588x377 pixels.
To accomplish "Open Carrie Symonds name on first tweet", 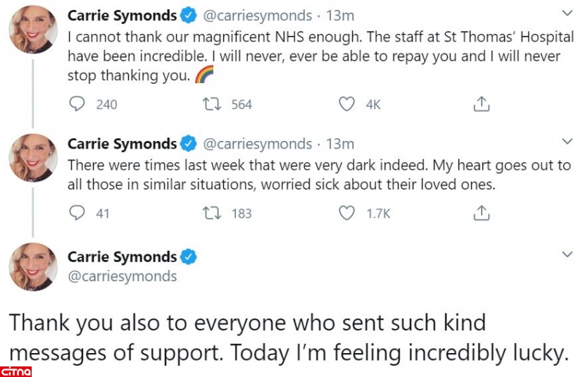I will tap(122, 15).
